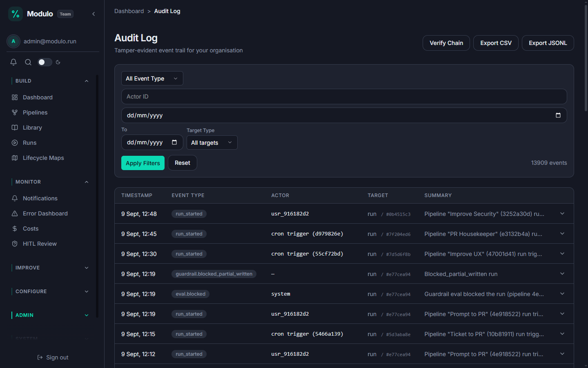Expand the Ticket to PR row chevron
The image size is (588, 368).
[562, 334]
